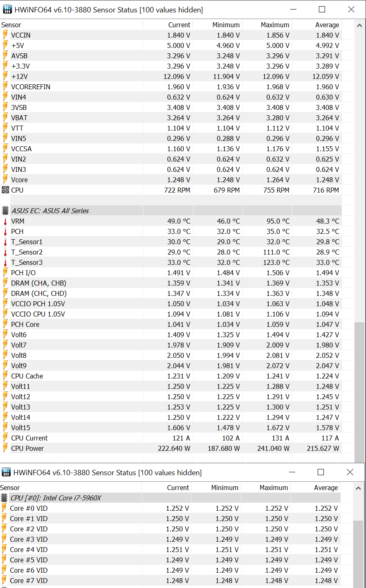Click the lightning icon beside VCCSA

(5, 149)
